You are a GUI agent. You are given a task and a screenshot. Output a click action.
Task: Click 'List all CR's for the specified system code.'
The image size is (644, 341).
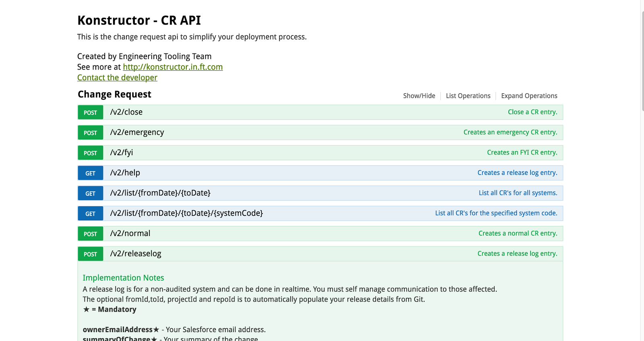[x=496, y=213]
